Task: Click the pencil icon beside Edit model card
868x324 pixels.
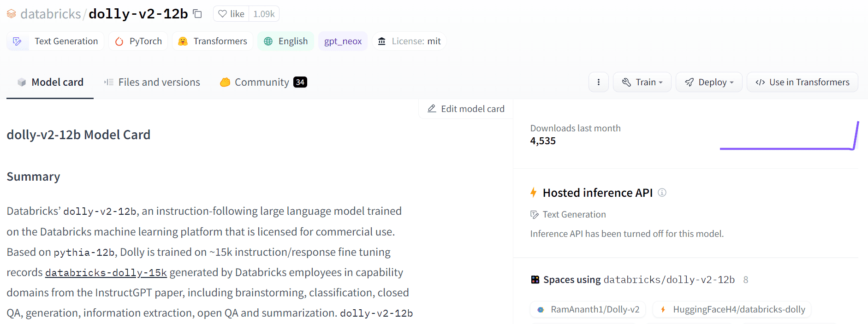Action: pyautogui.click(x=432, y=109)
